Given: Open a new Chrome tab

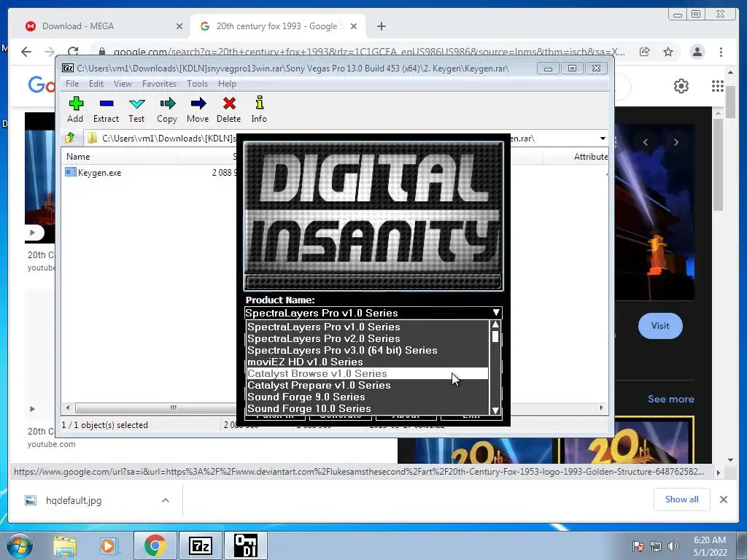Looking at the screenshot, I should tap(381, 26).
